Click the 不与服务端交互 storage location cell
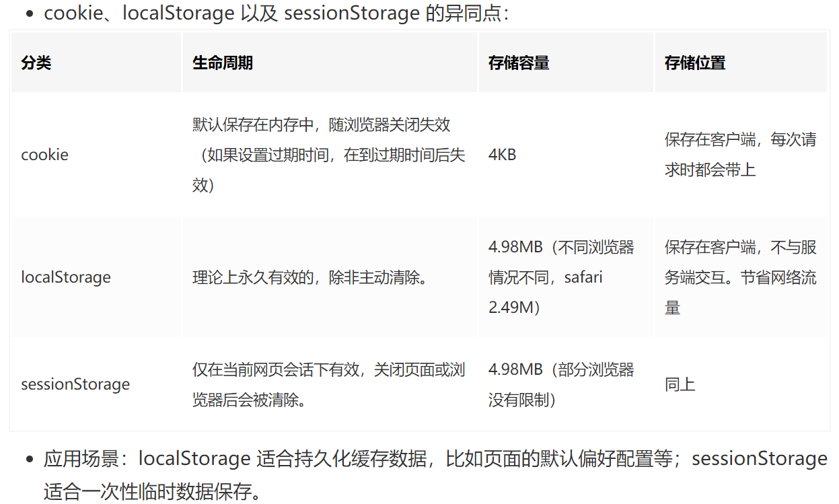839x504 pixels. [x=740, y=277]
